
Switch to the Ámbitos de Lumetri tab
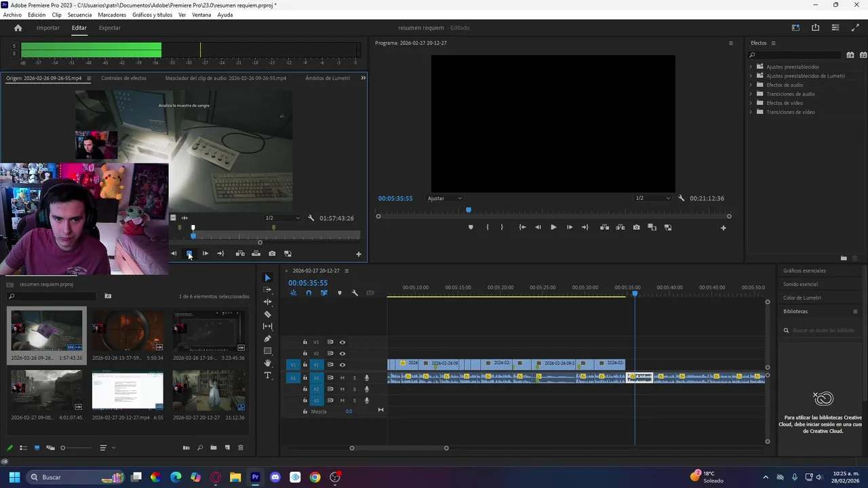328,78
